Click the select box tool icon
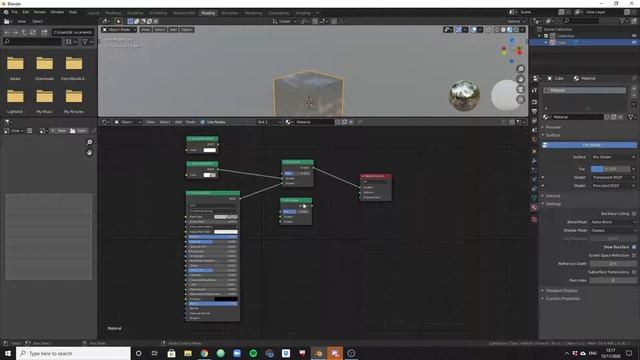Screen dimensions: 640x360 pos(118,21)
